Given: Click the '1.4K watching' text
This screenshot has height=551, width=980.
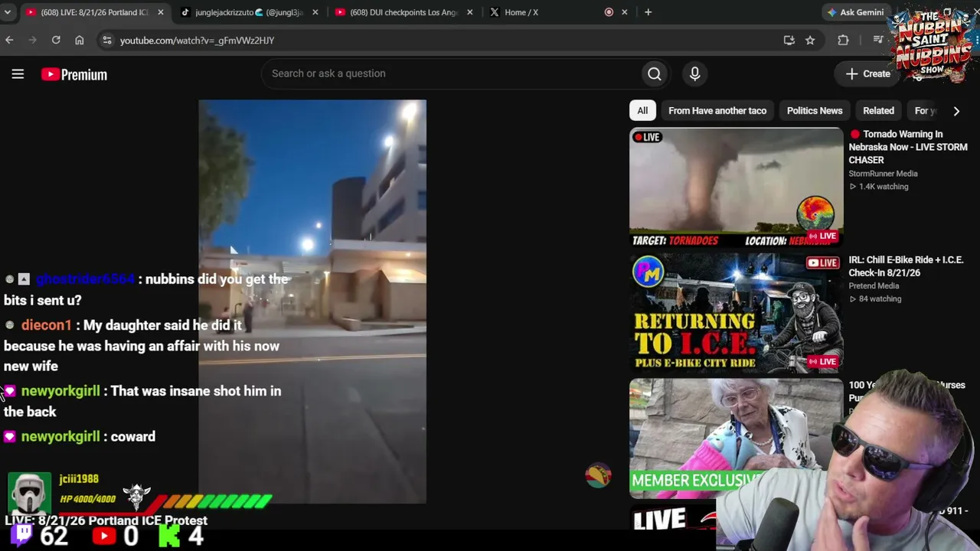Looking at the screenshot, I should (884, 187).
